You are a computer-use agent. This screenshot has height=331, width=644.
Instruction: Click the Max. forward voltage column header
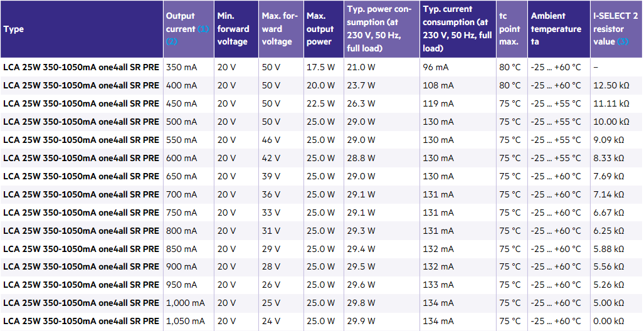[x=282, y=29]
